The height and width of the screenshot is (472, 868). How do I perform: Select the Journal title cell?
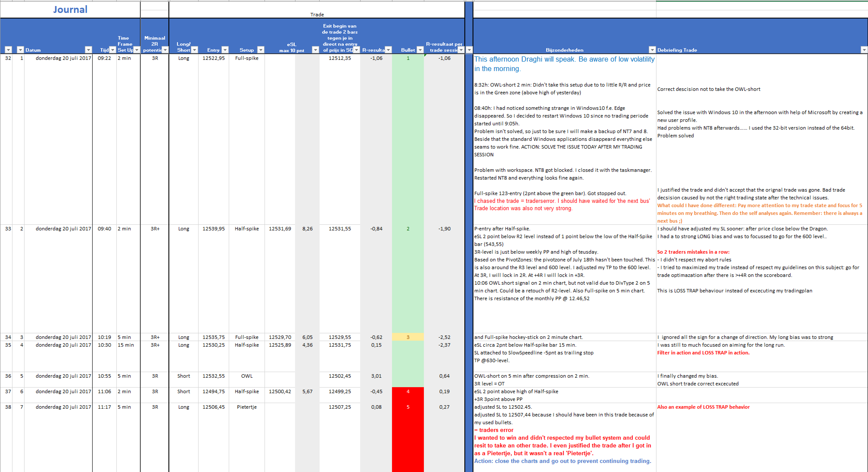(x=70, y=9)
